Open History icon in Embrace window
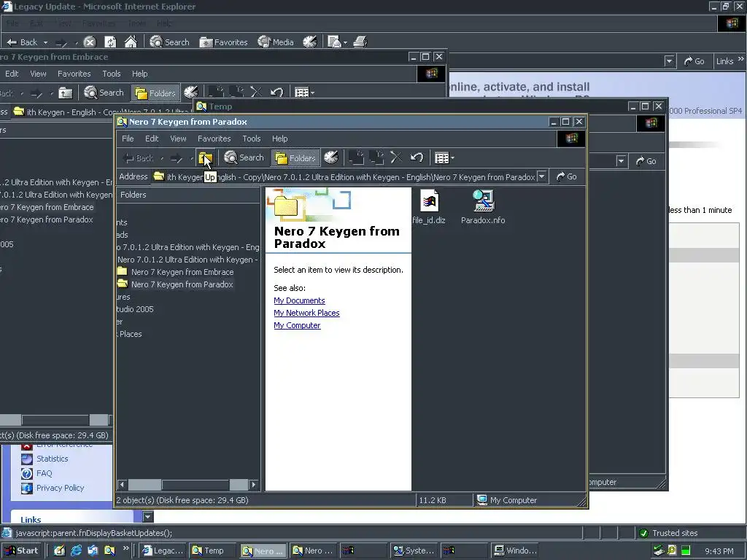The width and height of the screenshot is (747, 560). [190, 93]
